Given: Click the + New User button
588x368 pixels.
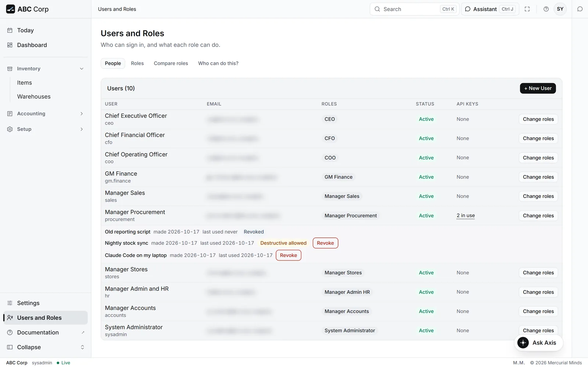Looking at the screenshot, I should coord(538,88).
